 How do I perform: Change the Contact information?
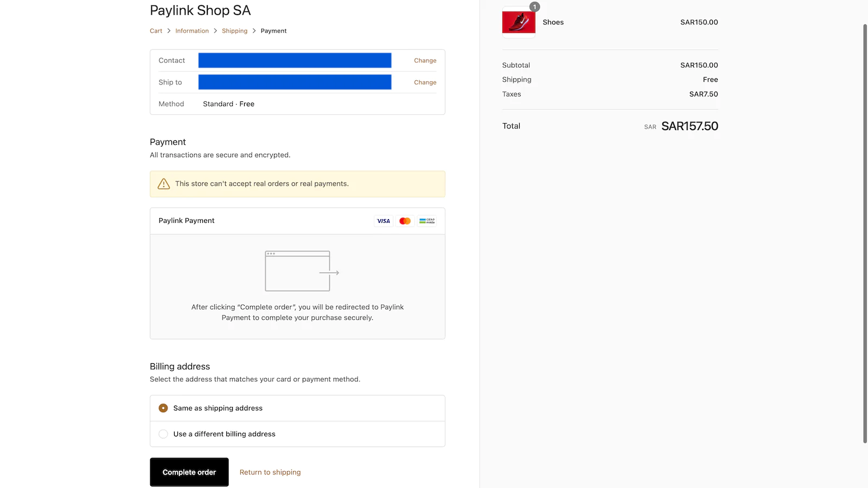tap(425, 61)
